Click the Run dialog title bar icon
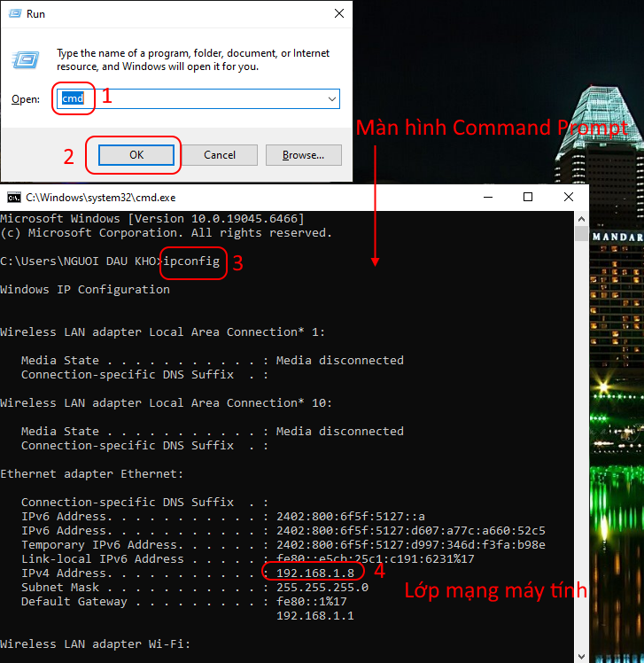The image size is (644, 663). pos(13,14)
